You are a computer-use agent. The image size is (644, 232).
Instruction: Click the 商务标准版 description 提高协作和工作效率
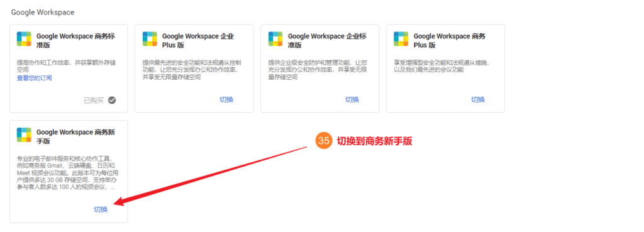67,67
